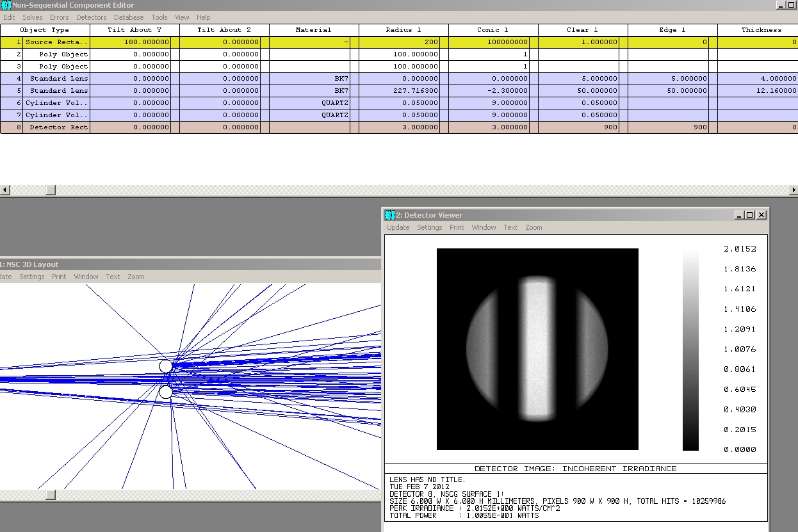
Task: Open the Errors menu
Action: 60,17
